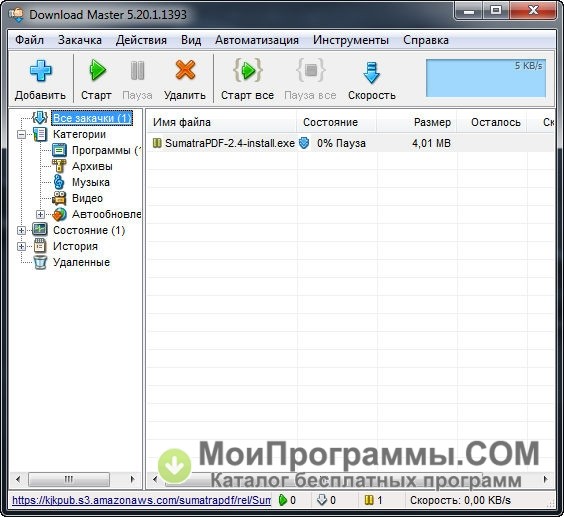Click the Добавить blue plus icon
The image size is (564, 517).
40,70
